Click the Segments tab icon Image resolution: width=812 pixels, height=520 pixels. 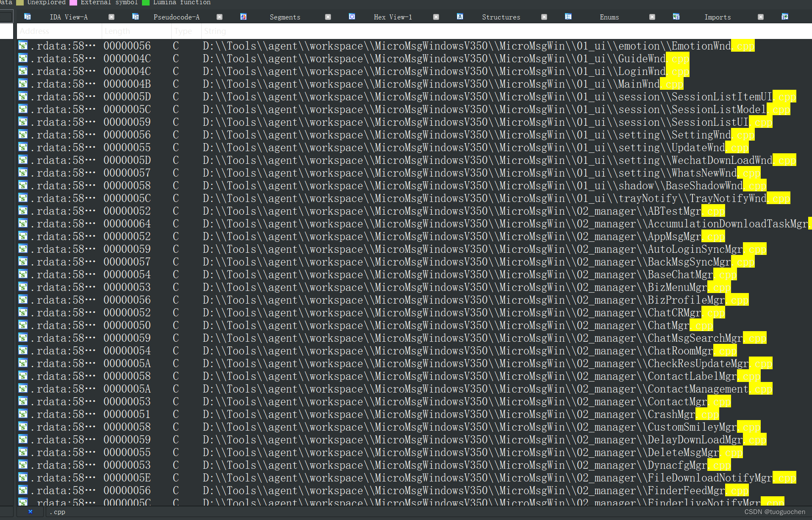pos(244,17)
